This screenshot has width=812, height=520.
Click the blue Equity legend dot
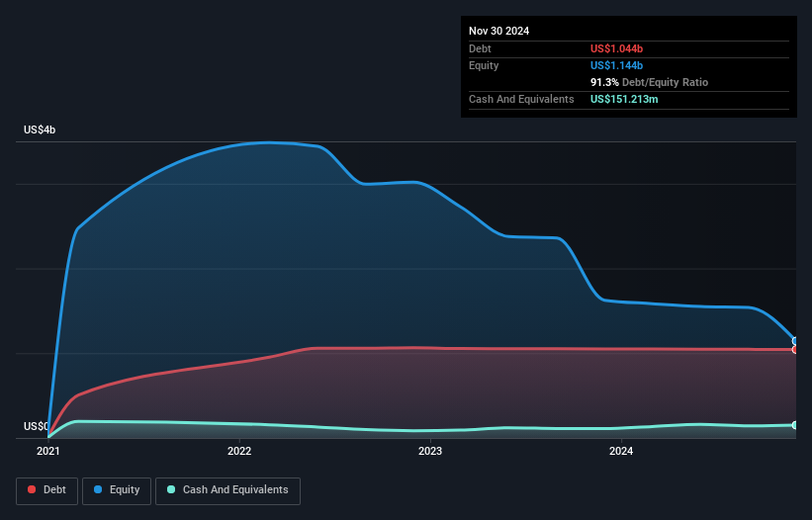[x=98, y=489]
